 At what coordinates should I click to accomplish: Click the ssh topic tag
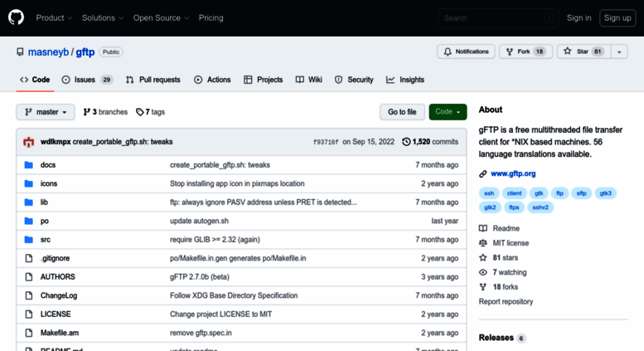(489, 193)
